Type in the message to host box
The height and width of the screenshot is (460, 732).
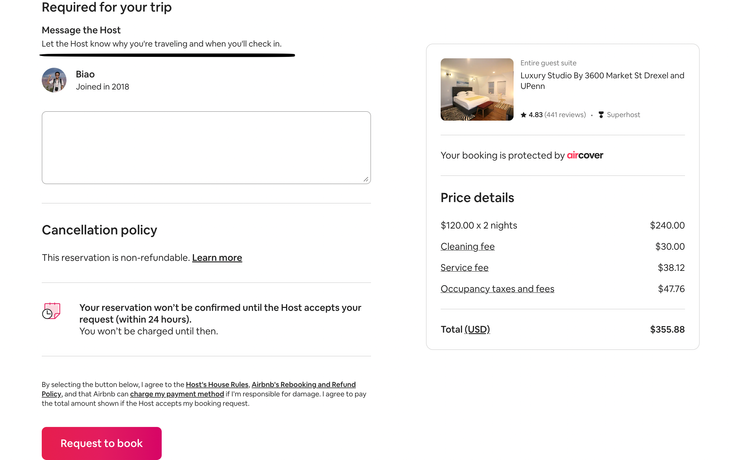pyautogui.click(x=206, y=147)
